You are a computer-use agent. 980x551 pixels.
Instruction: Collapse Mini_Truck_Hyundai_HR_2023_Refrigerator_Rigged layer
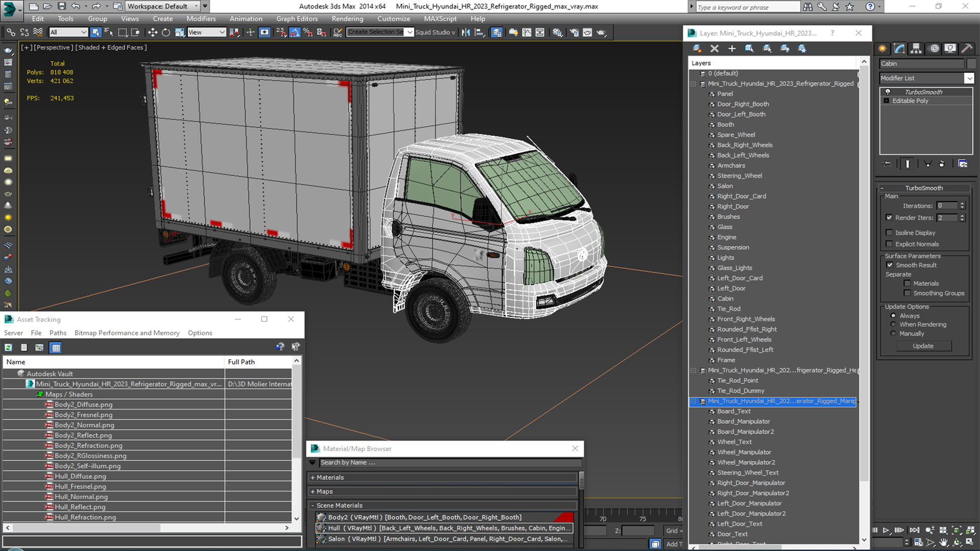click(693, 84)
